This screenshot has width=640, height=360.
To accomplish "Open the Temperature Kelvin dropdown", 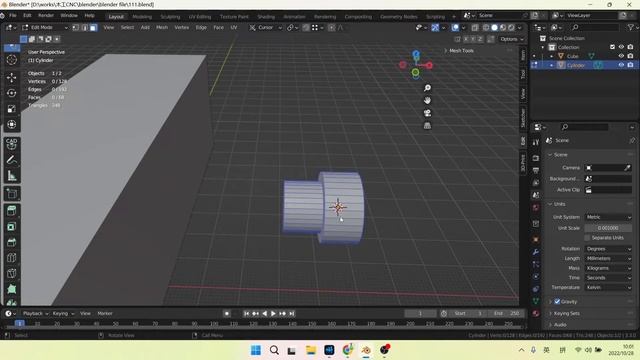I will pos(608,287).
